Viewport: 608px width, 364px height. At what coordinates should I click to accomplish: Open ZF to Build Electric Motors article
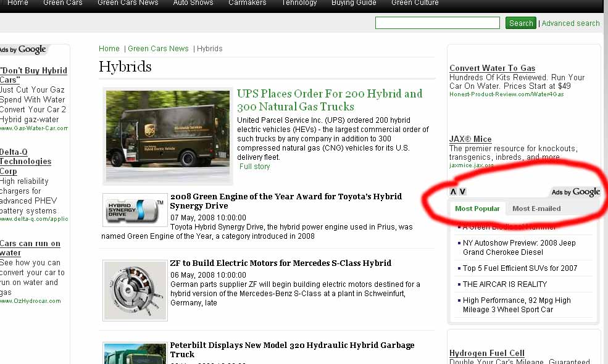pos(281,263)
